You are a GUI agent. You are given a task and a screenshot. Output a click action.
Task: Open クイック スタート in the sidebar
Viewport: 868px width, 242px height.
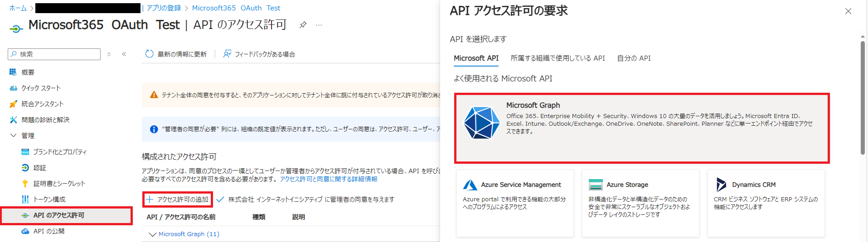(x=41, y=88)
